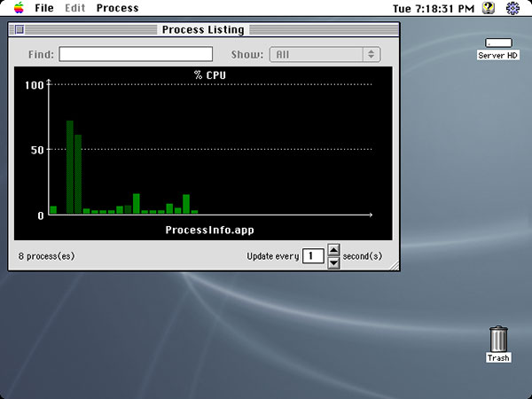Click the Process Listing title bar
The width and height of the screenshot is (532, 399).
[x=204, y=29]
